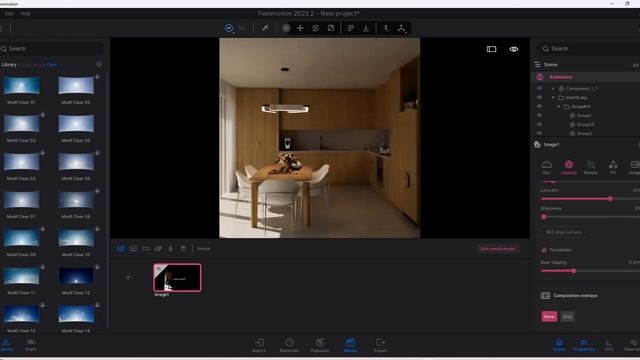Toggle the Parallelism checkbox
Image resolution: width=640 pixels, height=360 pixels.
click(x=544, y=250)
